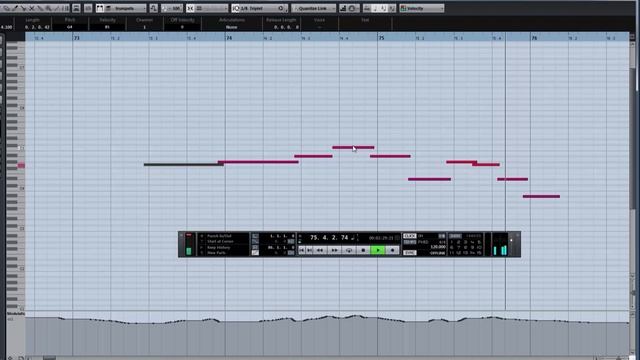Image resolution: width=640 pixels, height=360 pixels.
Task: Click the timecode display 00:02:29:21
Action: point(381,238)
